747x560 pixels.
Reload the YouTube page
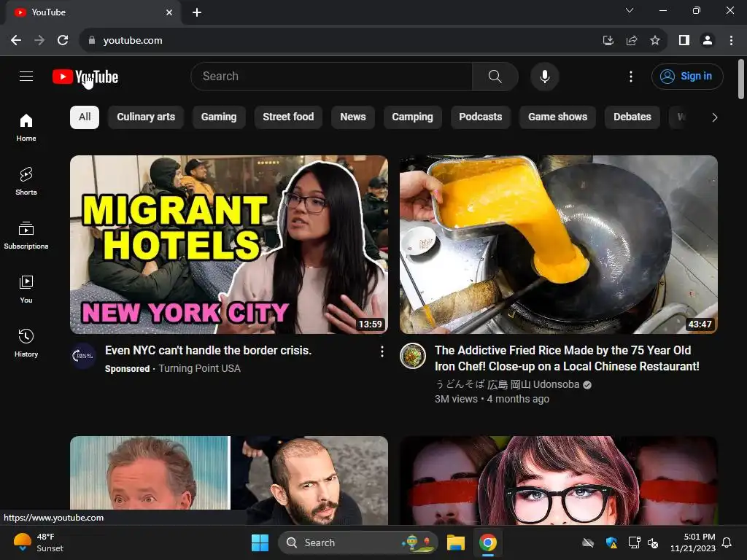(x=63, y=41)
